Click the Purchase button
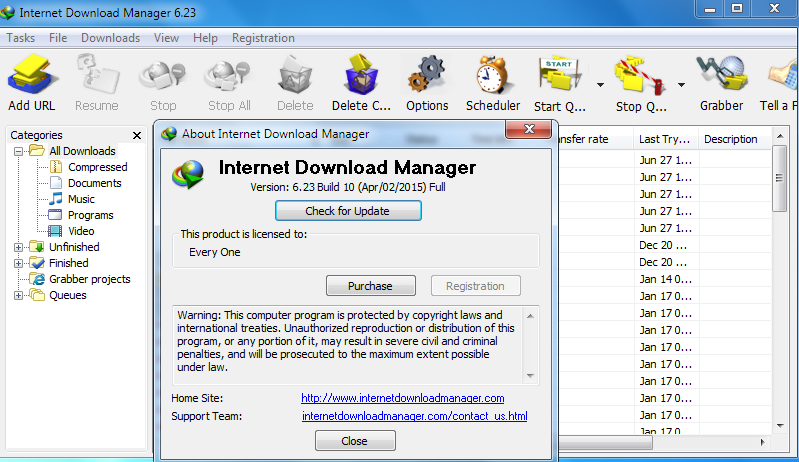The image size is (799, 462). click(370, 286)
